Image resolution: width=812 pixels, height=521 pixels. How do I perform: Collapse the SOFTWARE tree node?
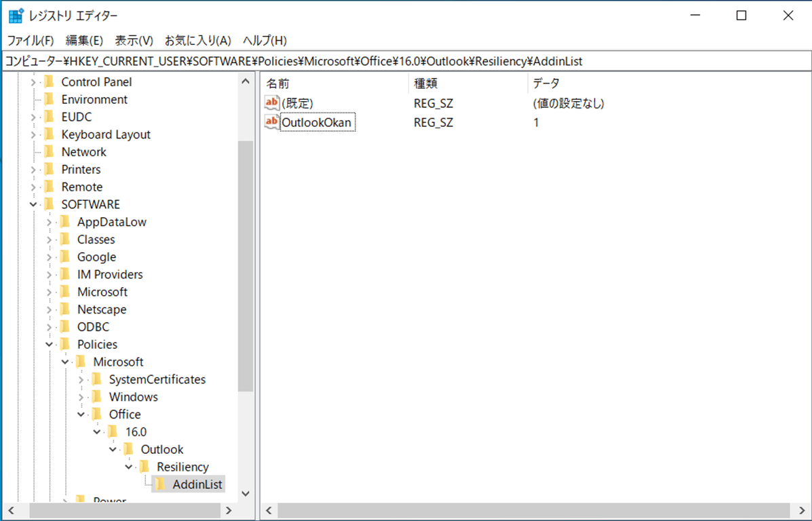(33, 205)
